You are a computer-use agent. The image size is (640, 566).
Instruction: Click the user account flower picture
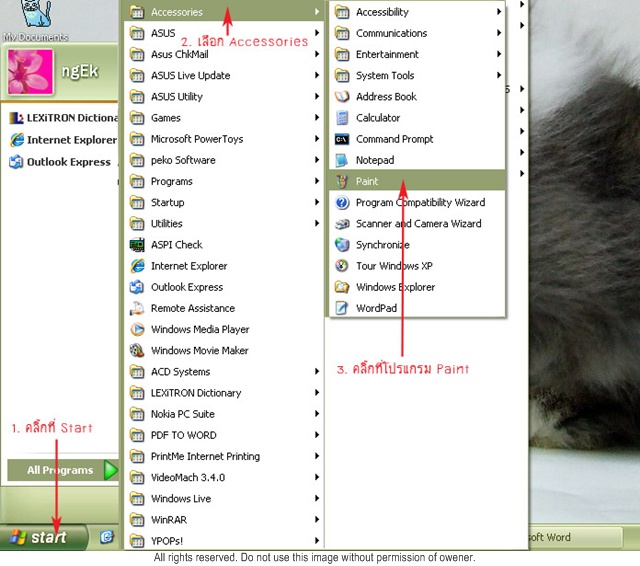(x=30, y=72)
